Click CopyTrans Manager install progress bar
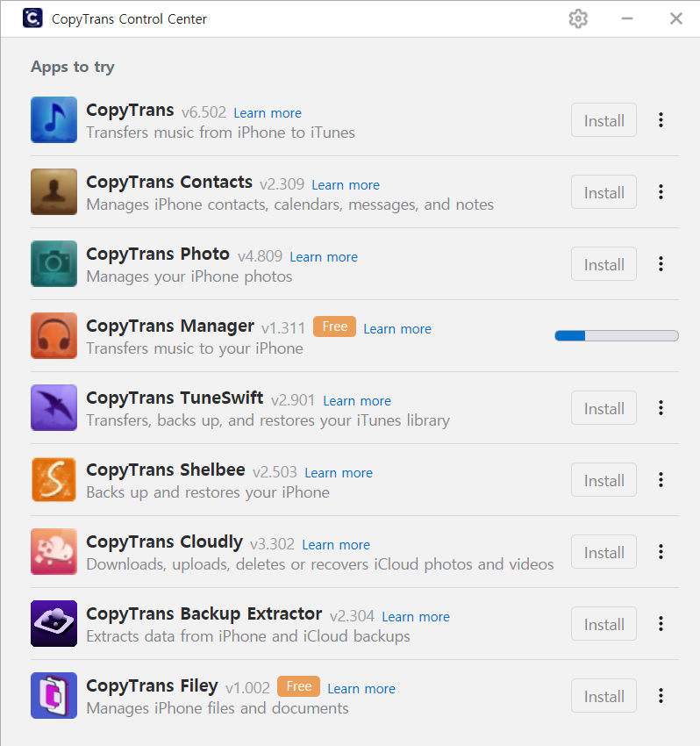 [617, 336]
